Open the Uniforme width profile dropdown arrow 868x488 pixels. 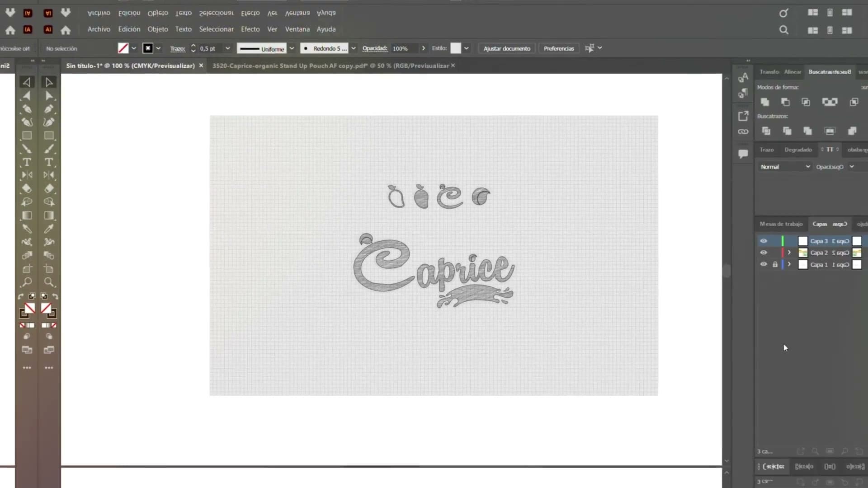coord(292,48)
